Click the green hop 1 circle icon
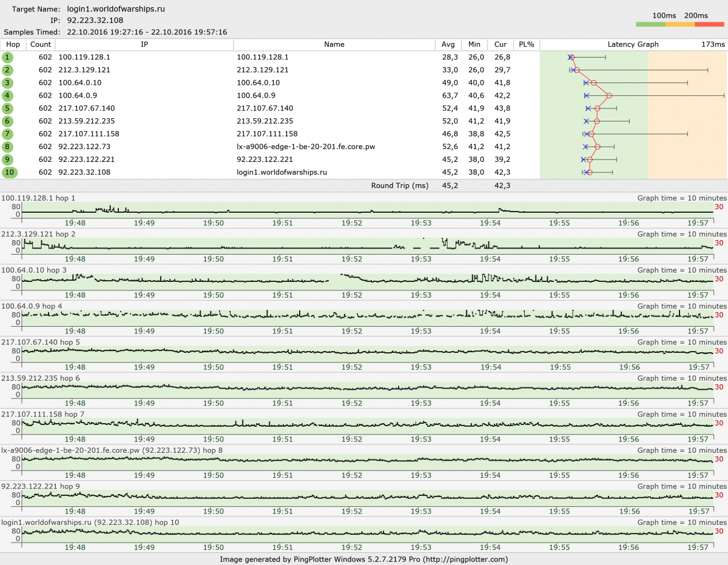The image size is (728, 565). (7, 57)
